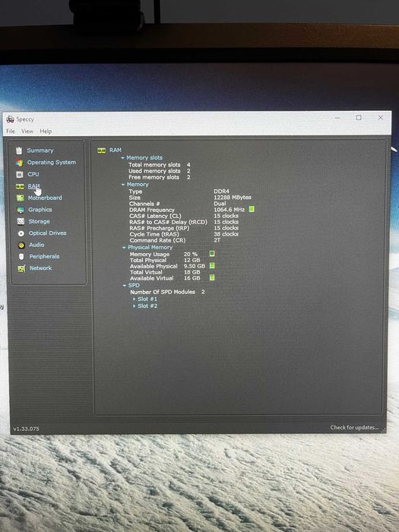Click the Check for updates link
Image resolution: width=399 pixels, height=532 pixels.
coord(354,427)
